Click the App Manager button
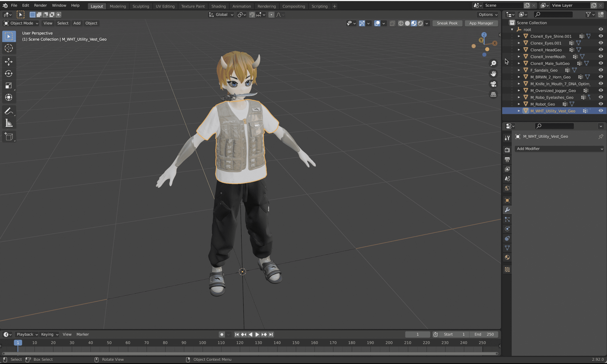This screenshot has width=607, height=364. point(481,23)
